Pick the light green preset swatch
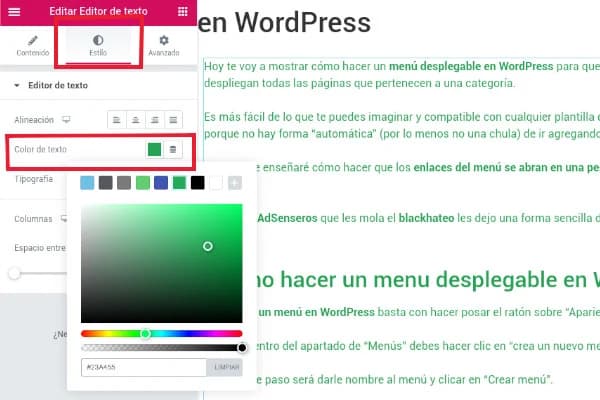Screen dimensions: 600x400 click(143, 183)
